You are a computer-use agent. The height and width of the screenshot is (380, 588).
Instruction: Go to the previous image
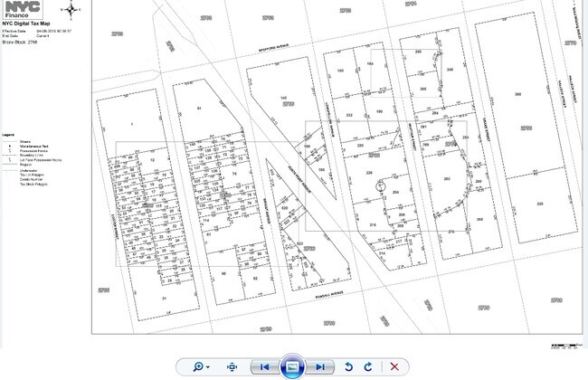(x=264, y=366)
